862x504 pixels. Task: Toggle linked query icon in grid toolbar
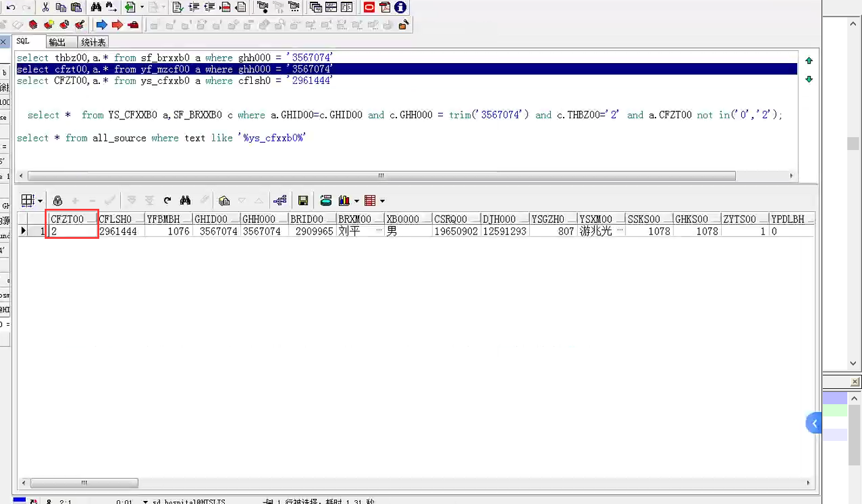point(280,200)
